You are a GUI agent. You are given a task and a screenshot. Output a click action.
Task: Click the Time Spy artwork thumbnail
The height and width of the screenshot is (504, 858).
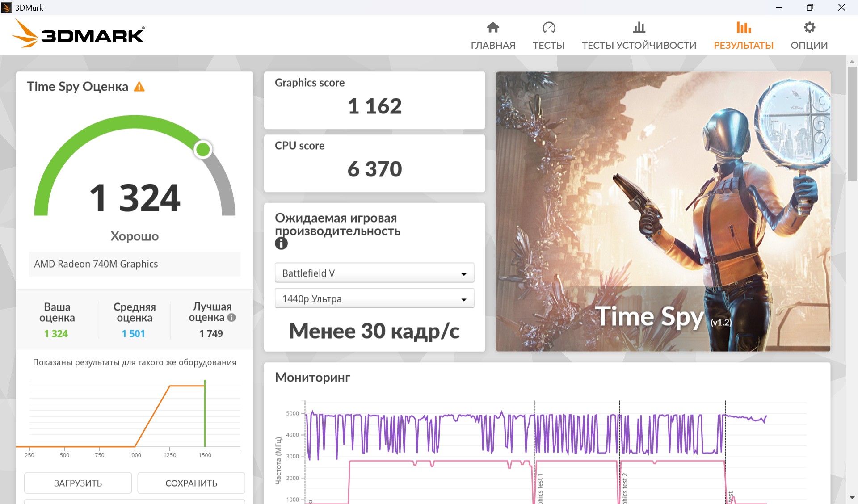[663, 211]
